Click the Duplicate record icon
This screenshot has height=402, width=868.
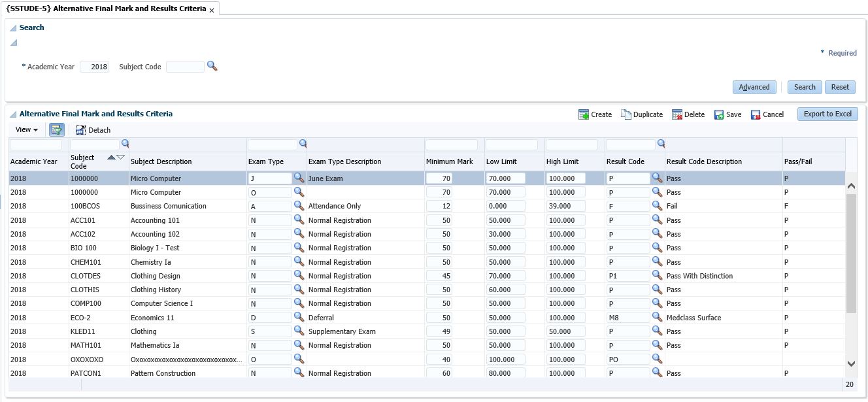626,114
